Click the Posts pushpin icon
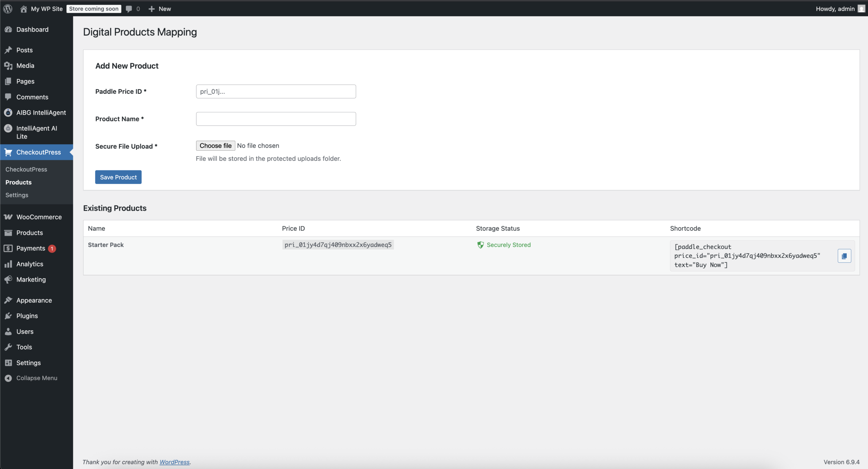 [8, 50]
